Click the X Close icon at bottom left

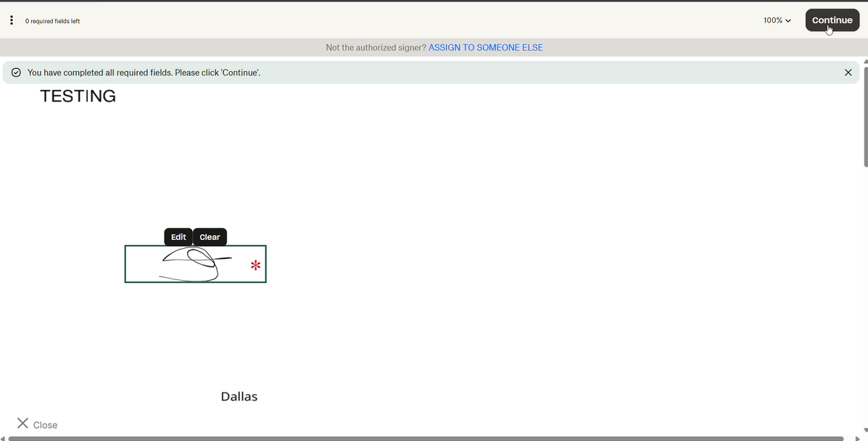click(23, 424)
